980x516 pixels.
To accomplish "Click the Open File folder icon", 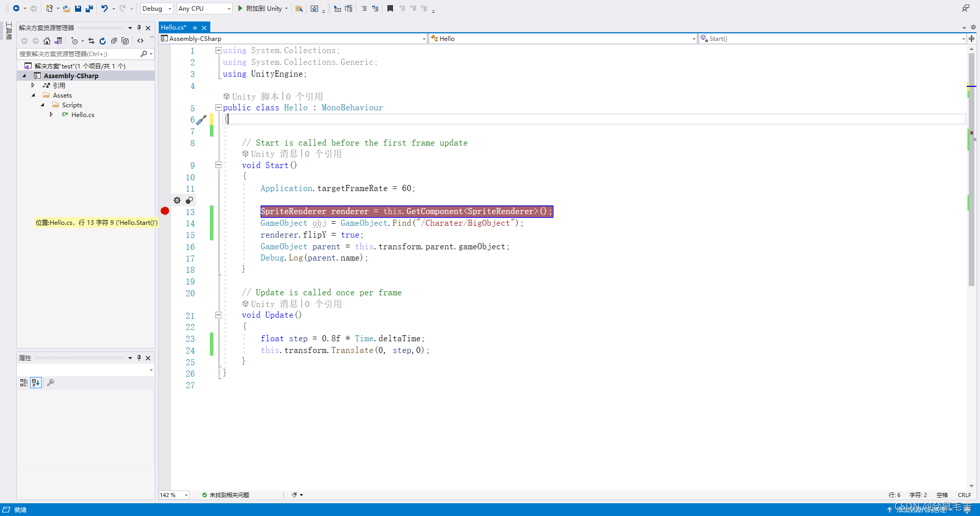I will tap(66, 8).
